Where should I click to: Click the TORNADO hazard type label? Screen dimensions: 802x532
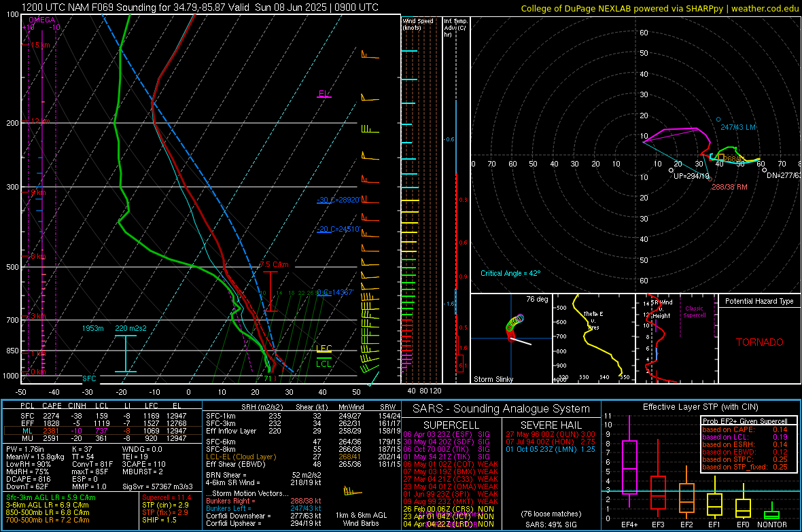point(760,342)
